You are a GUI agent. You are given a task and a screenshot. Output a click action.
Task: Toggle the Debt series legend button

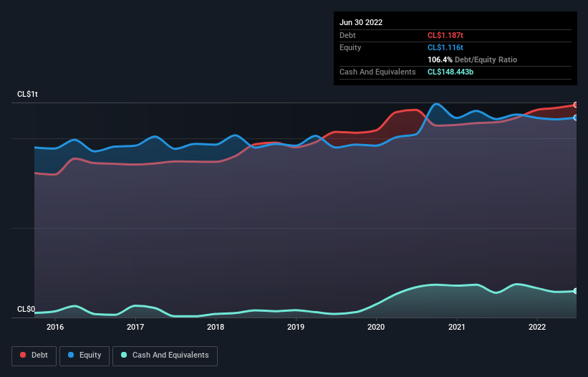pyautogui.click(x=34, y=355)
